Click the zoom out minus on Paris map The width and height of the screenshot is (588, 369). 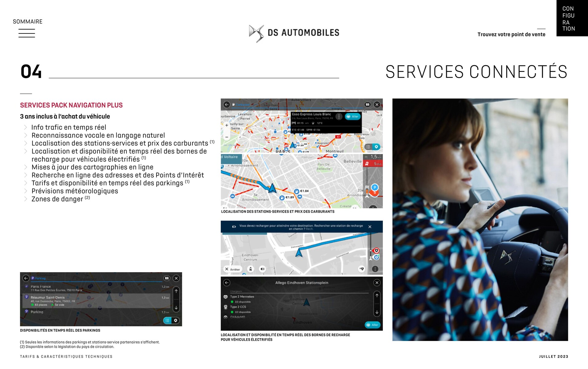coord(227,137)
